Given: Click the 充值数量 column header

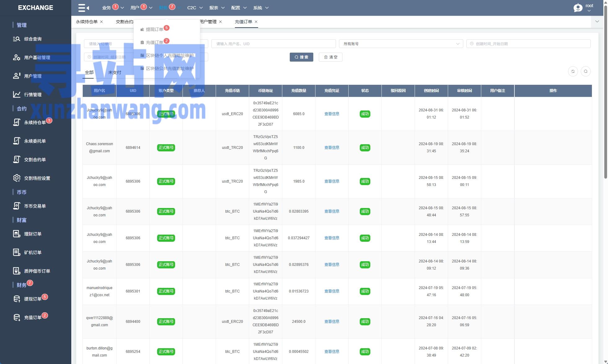Looking at the screenshot, I should [299, 91].
